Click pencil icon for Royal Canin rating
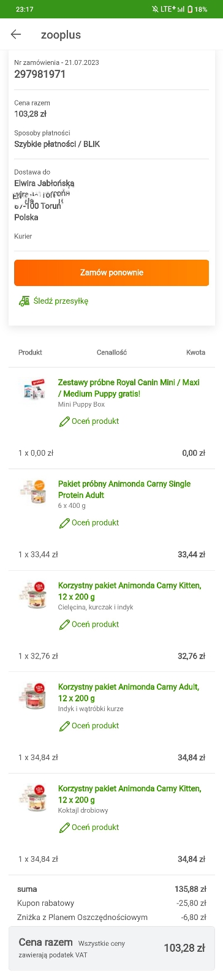The height and width of the screenshot is (980, 223). [x=64, y=421]
